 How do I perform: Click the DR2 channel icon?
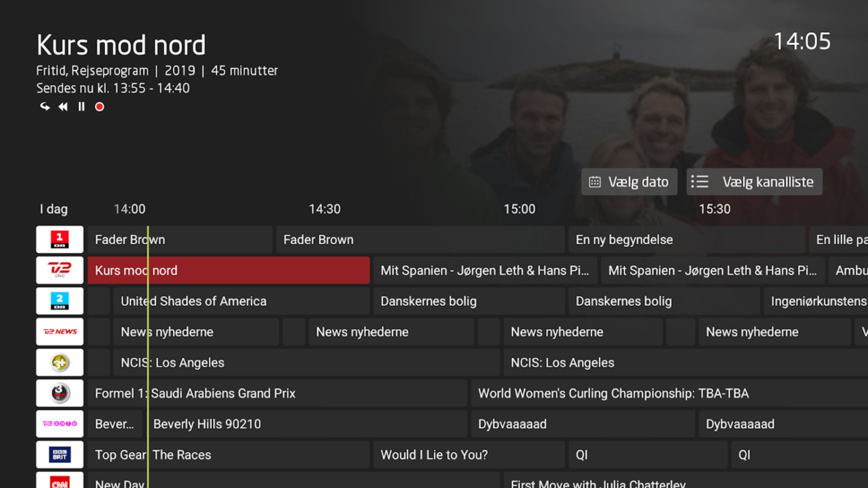click(x=60, y=301)
